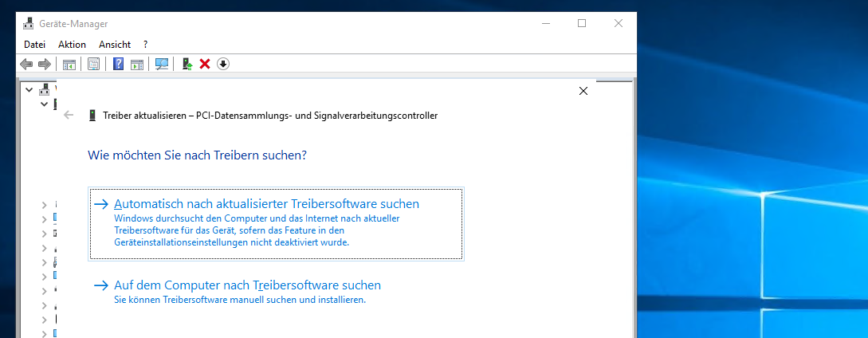Viewport: 868px width, 338px height.
Task: Close the Geräte-Manager window
Action: 619,23
